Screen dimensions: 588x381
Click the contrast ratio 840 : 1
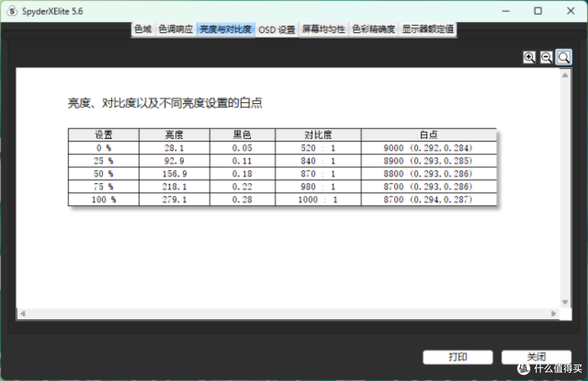[318, 161]
